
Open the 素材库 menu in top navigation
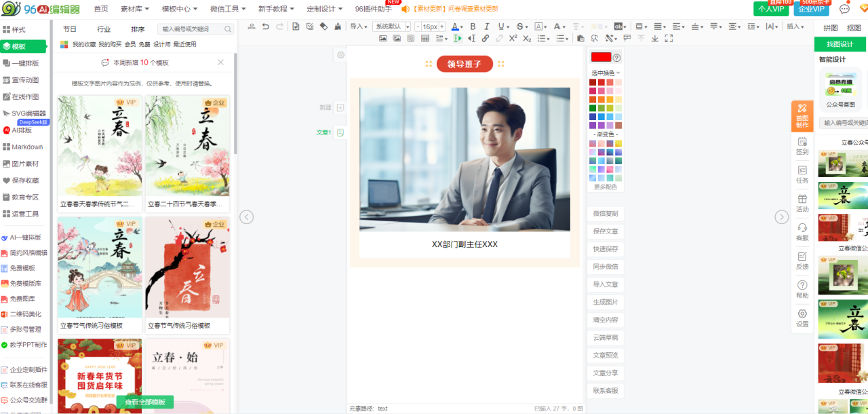(x=135, y=9)
